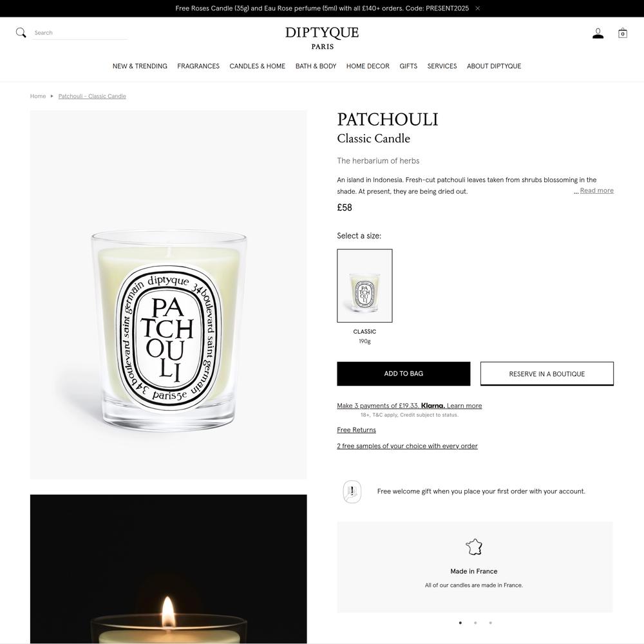Select the first carousel dot

click(x=460, y=623)
